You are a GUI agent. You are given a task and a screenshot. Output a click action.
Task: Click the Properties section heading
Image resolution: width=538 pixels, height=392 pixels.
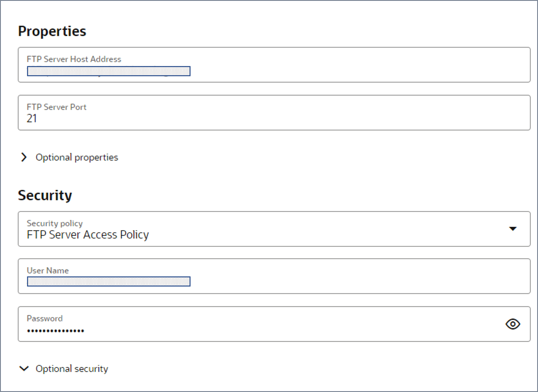pos(52,31)
